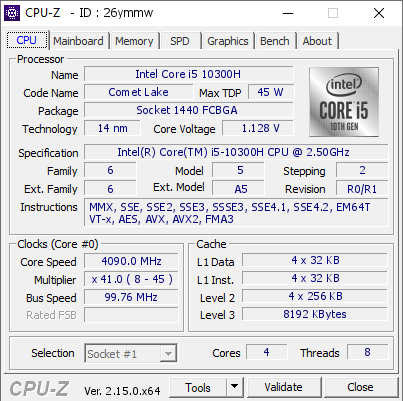Click the Multiplier value 'x 41.0 ( 8 - 45 )'

click(131, 279)
